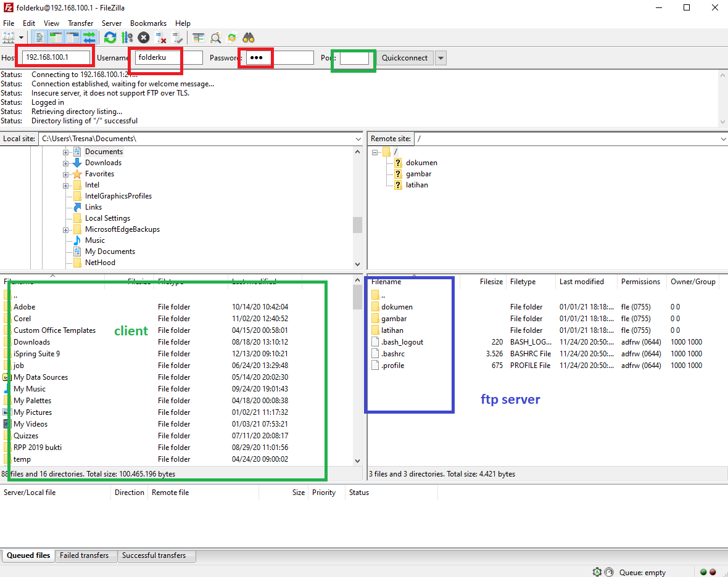This screenshot has width=728, height=577.
Task: Sort remote list by Last modified column
Action: coord(581,282)
